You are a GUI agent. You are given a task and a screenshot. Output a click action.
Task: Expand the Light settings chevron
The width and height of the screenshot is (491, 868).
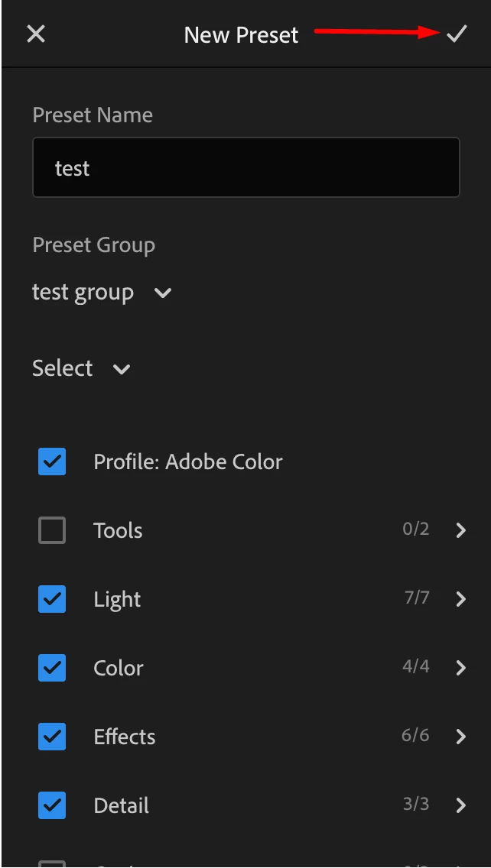[460, 599]
